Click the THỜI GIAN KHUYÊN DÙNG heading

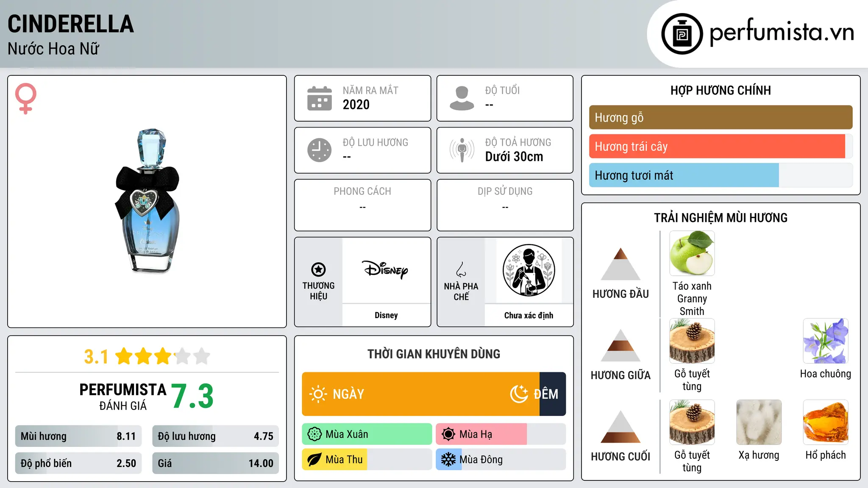pos(434,354)
